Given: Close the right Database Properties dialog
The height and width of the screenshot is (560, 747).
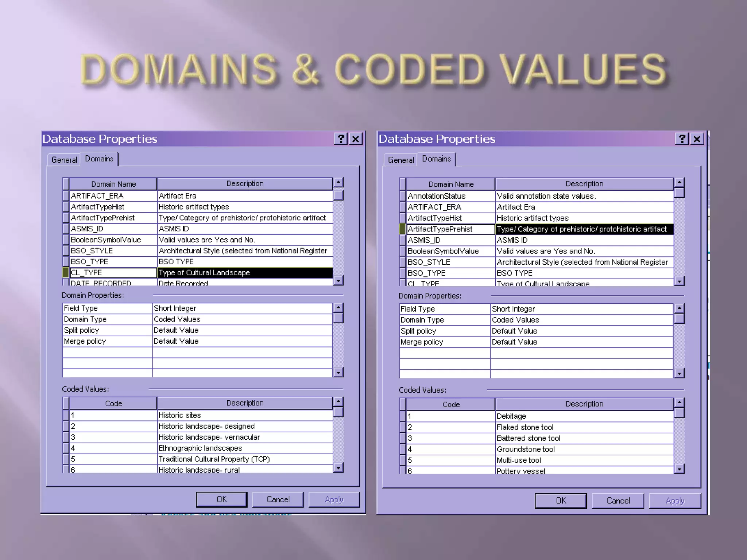Looking at the screenshot, I should pos(697,139).
